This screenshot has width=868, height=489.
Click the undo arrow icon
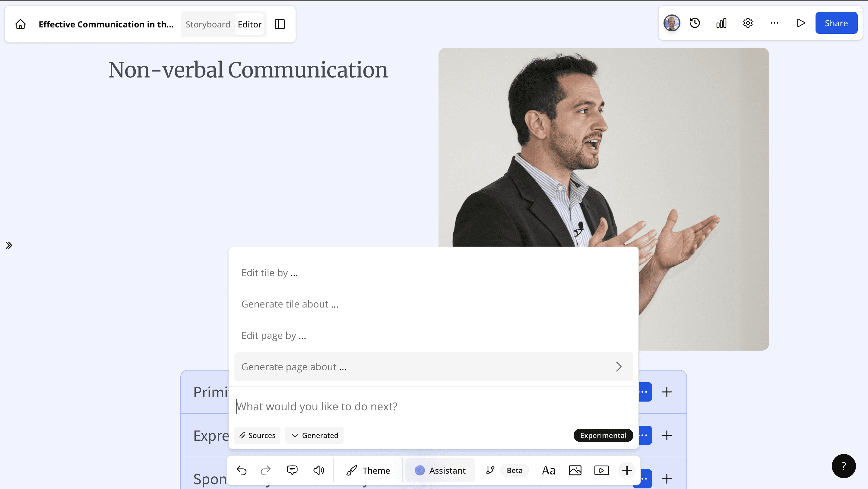[x=242, y=471]
